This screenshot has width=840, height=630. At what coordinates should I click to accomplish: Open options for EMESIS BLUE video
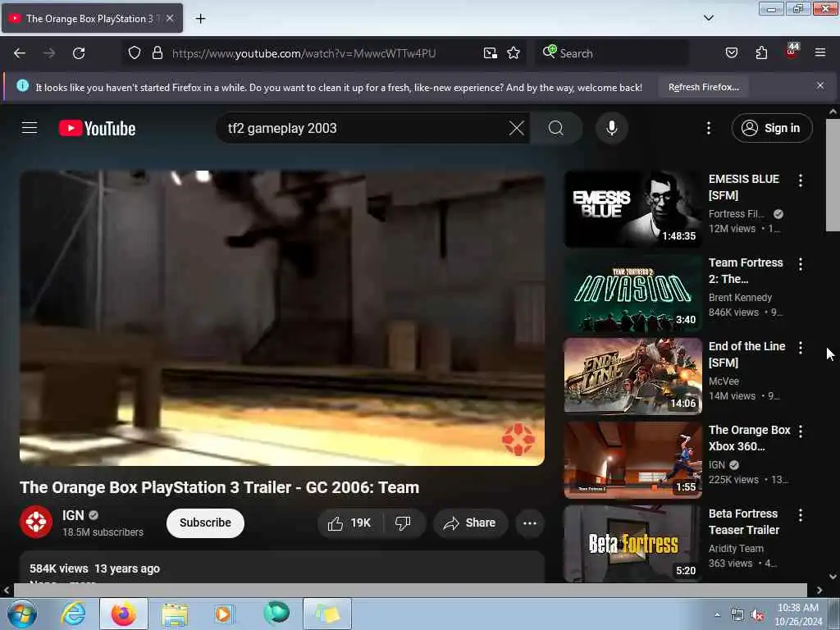801,180
